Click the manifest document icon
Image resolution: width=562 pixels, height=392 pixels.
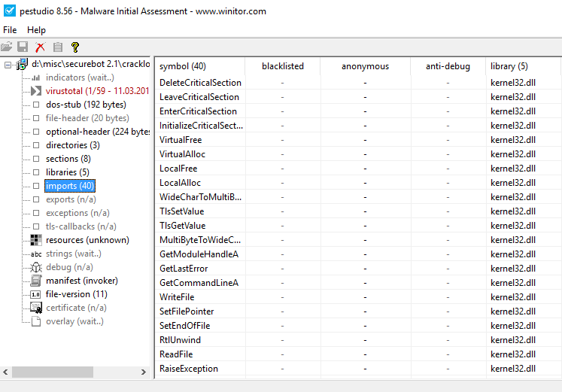(x=36, y=281)
